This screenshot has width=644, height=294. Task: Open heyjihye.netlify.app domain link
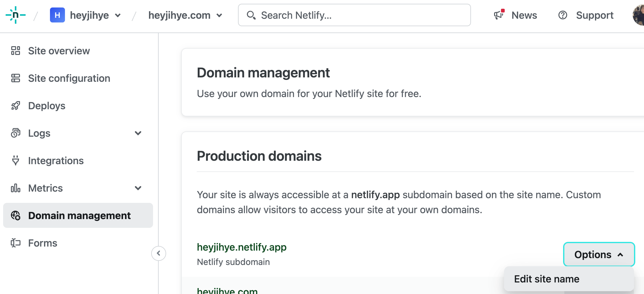pyautogui.click(x=242, y=247)
